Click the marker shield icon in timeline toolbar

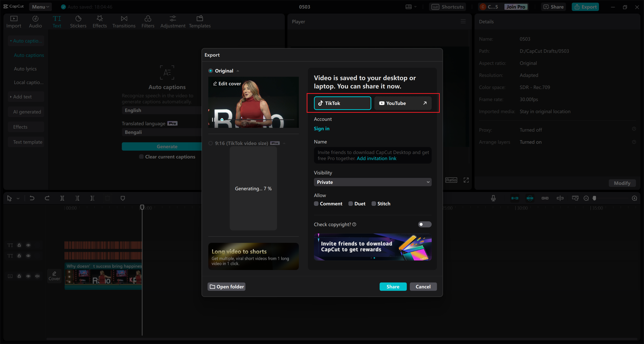(123, 198)
